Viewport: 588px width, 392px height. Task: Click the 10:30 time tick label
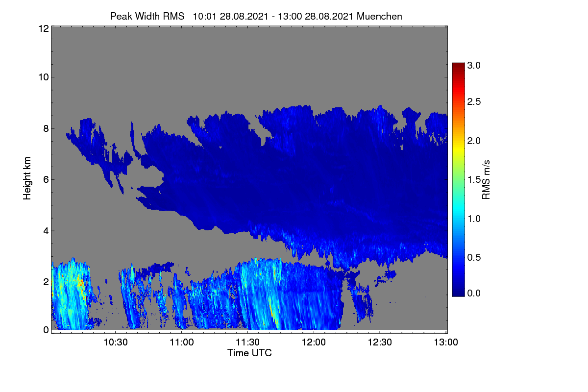[x=116, y=343]
